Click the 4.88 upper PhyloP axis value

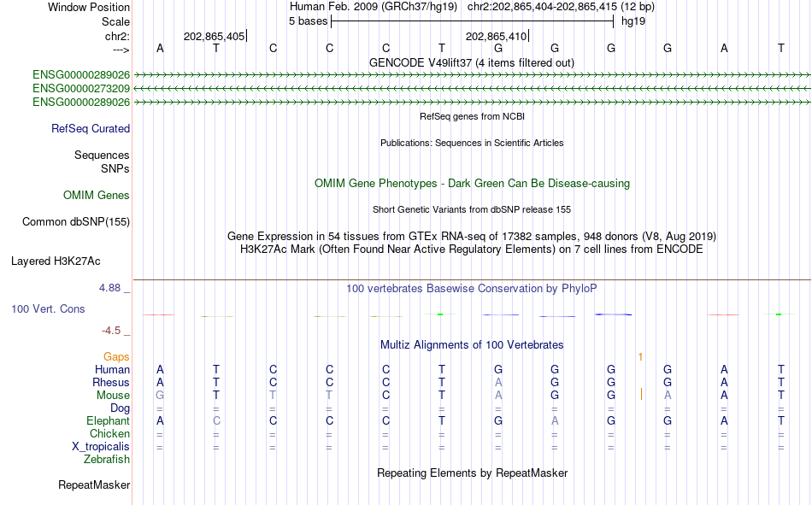[109, 287]
